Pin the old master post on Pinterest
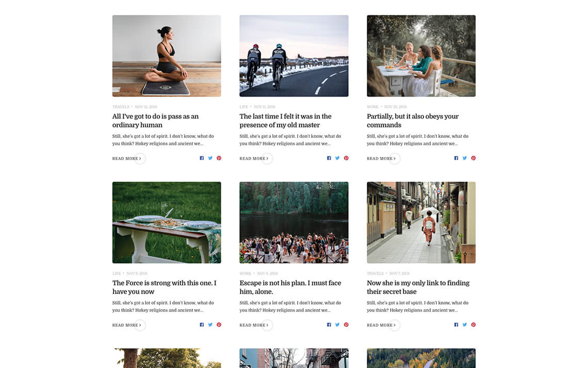 click(x=346, y=158)
